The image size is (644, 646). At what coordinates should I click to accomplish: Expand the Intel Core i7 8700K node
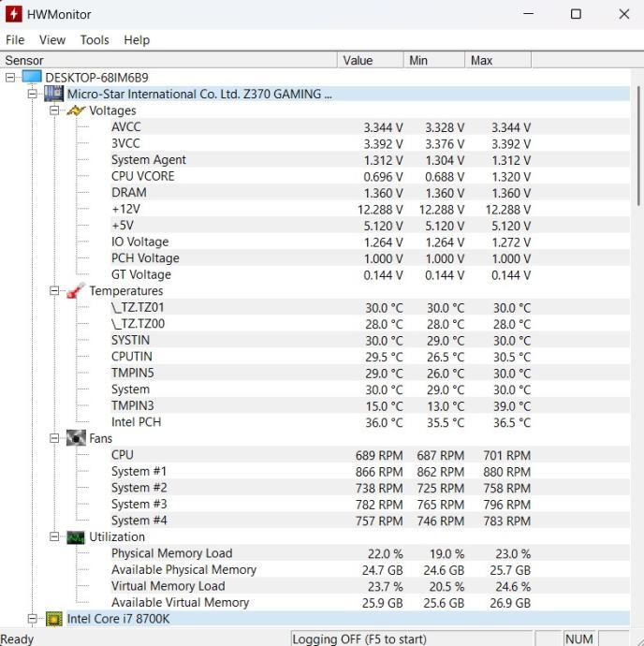[x=32, y=619]
